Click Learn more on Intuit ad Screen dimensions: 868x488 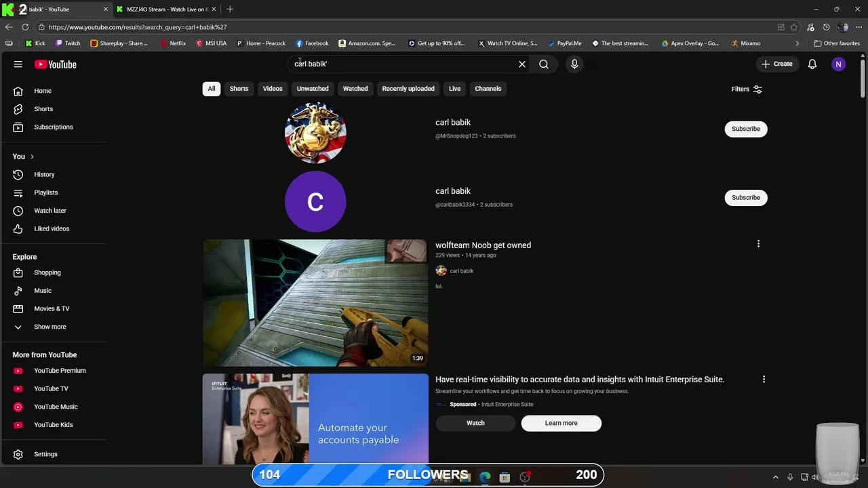click(561, 423)
